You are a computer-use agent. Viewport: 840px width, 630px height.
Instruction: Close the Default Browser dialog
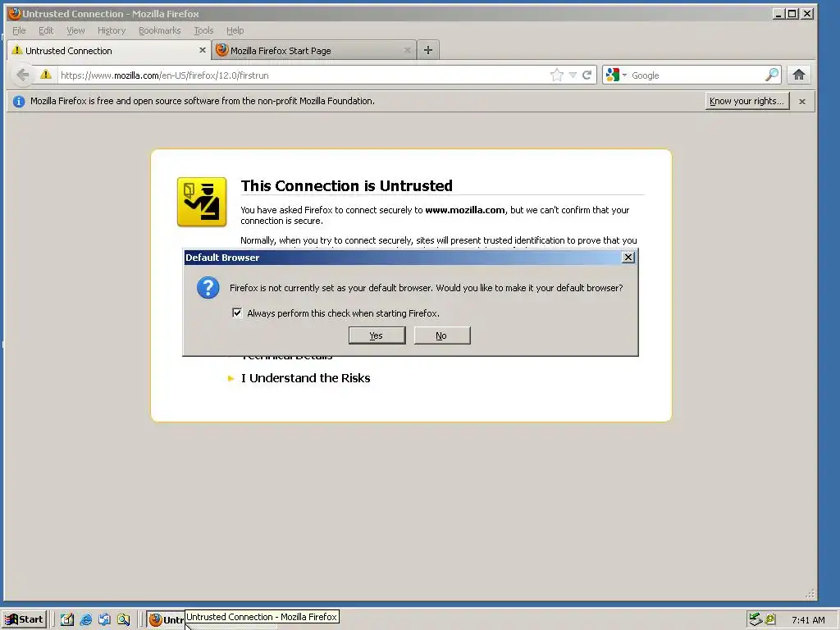(x=628, y=258)
